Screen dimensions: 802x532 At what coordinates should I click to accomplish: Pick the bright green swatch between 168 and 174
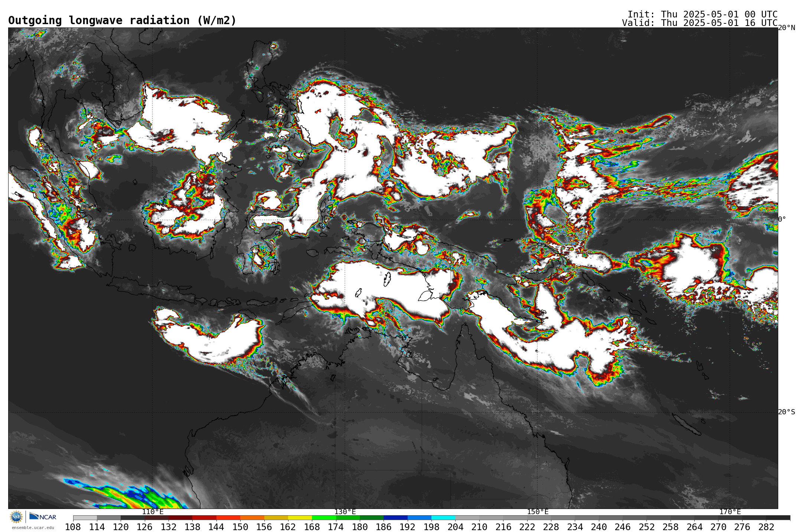pos(324,518)
